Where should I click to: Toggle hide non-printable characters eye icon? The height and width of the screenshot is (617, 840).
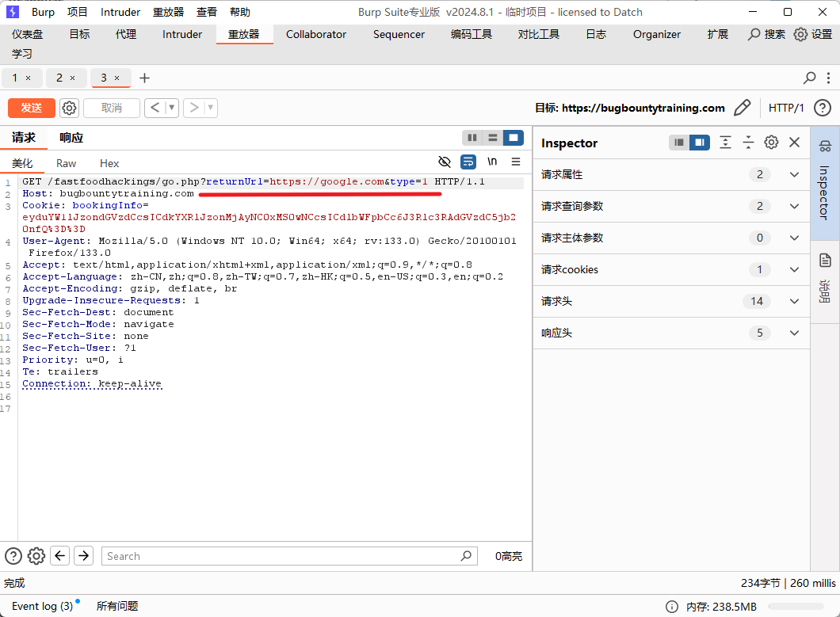pos(444,162)
